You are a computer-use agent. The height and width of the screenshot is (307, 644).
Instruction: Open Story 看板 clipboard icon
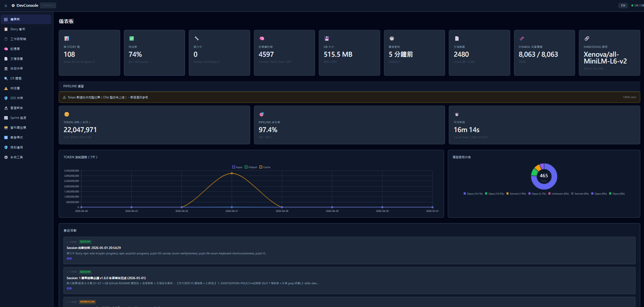pyautogui.click(x=6, y=29)
